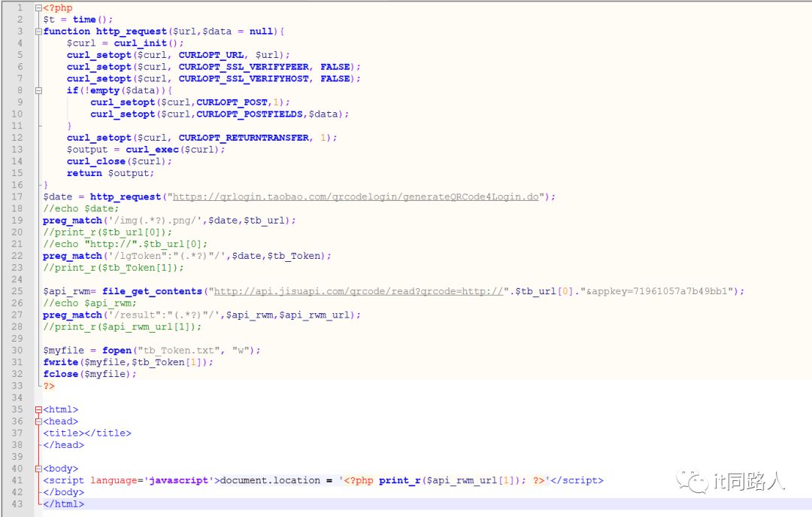
Task: Click the '</html>' closing tag
Action: click(x=64, y=504)
